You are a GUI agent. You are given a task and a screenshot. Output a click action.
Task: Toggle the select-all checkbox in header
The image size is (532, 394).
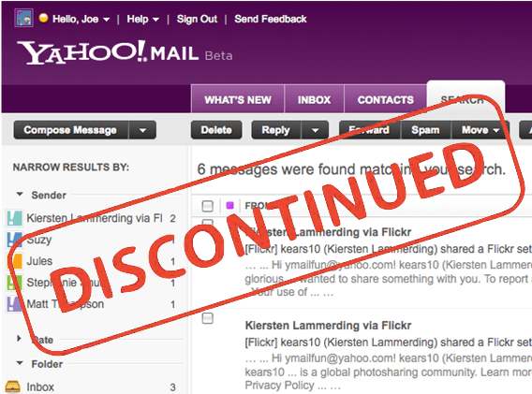(x=207, y=206)
